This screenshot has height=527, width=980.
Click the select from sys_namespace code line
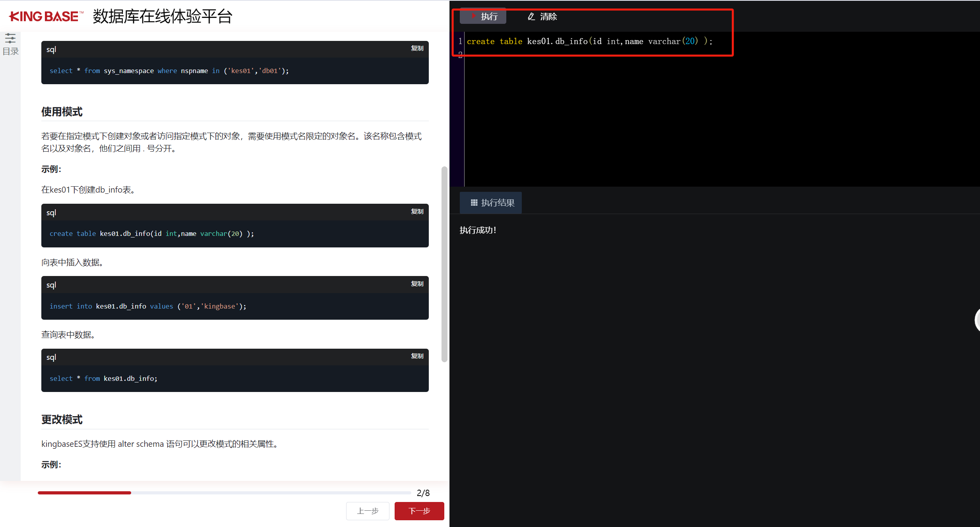tap(169, 71)
